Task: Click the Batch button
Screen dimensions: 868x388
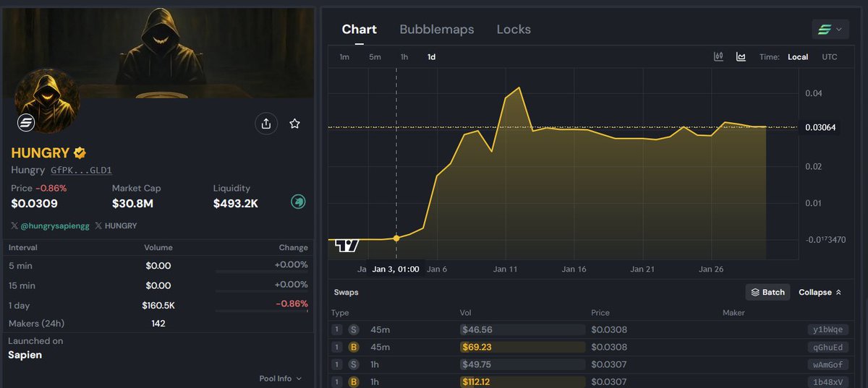Action: [x=767, y=292]
